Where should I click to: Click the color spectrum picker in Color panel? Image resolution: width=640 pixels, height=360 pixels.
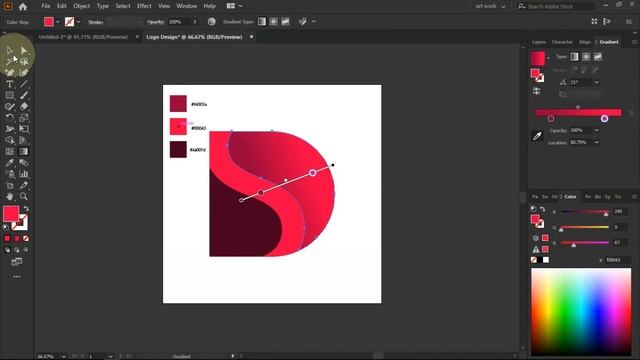pyautogui.click(x=581, y=311)
